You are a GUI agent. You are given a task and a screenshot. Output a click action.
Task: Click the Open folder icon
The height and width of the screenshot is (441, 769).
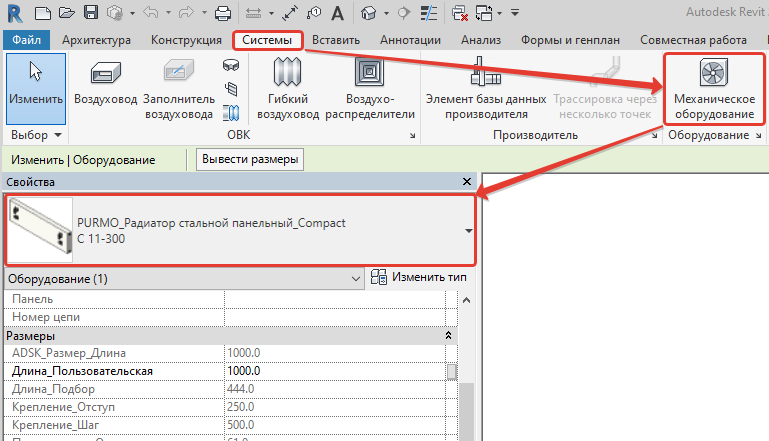click(x=65, y=13)
